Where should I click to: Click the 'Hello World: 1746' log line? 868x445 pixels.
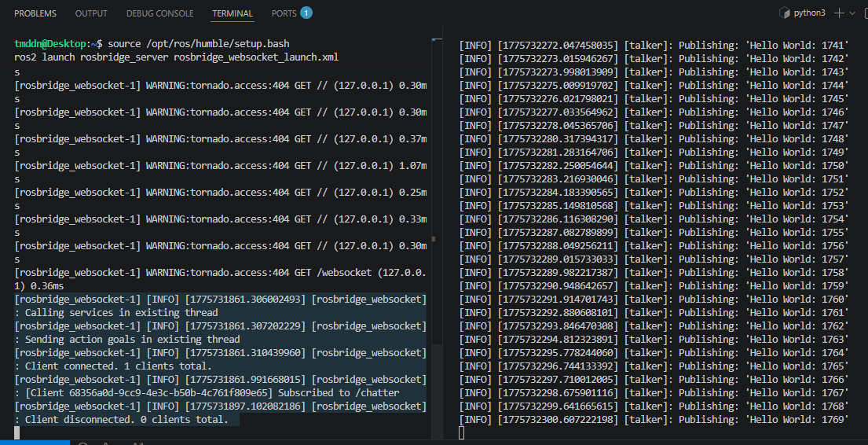point(654,112)
